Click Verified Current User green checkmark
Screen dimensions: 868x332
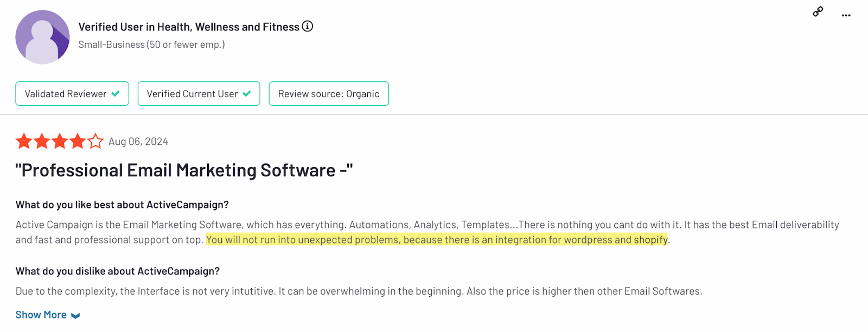[247, 94]
